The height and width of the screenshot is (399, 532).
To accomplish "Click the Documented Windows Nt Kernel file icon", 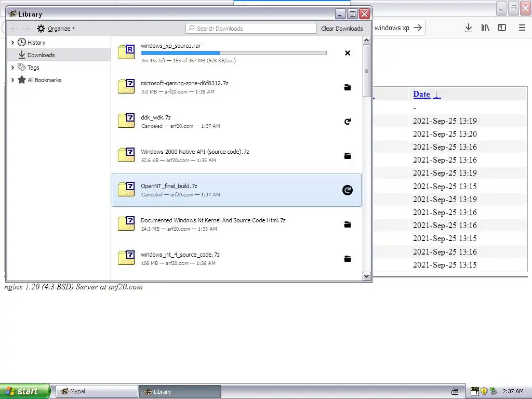I will tap(126, 223).
